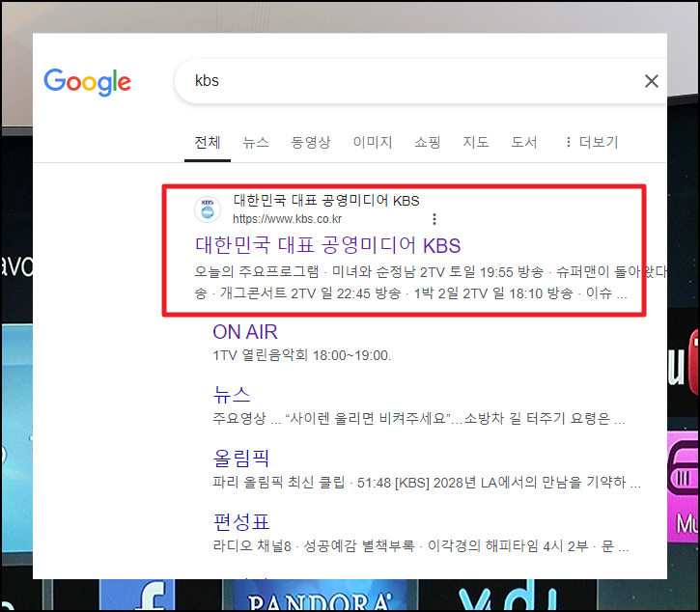Open the 대한민국 대표 공영미디어 KBS result title
Viewport: 700px width, 612px height.
327,245
